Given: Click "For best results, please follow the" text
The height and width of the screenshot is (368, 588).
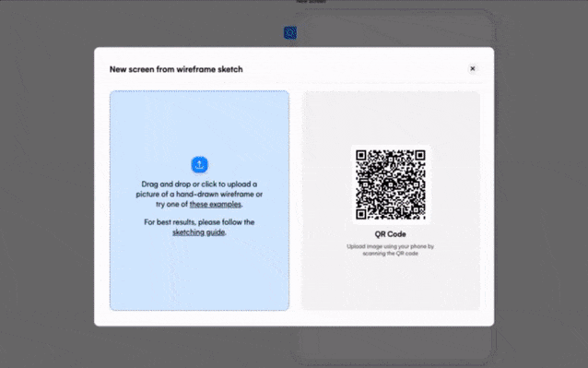Looking at the screenshot, I should coord(199,222).
